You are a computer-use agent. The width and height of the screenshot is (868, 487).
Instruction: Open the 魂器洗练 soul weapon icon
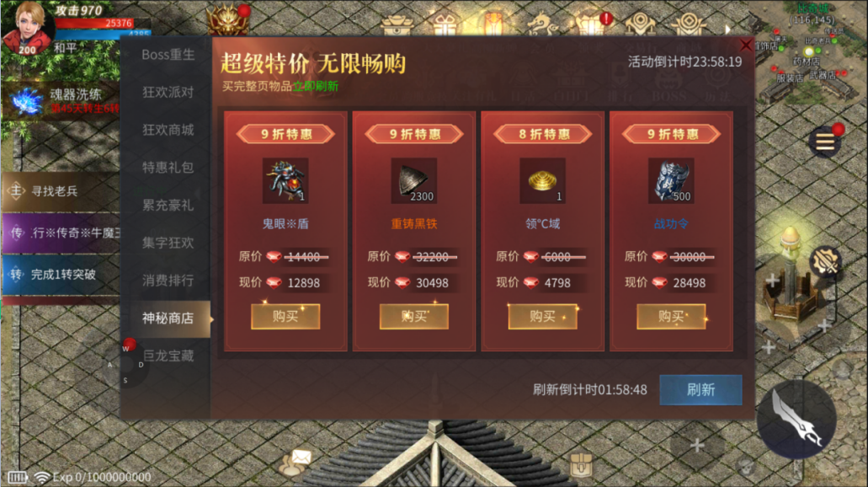[27, 101]
